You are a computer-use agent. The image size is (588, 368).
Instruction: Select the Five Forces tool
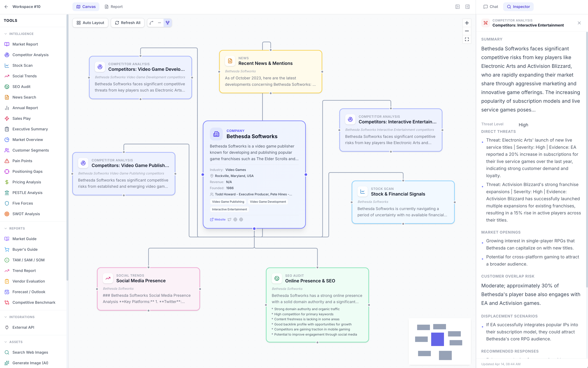pyautogui.click(x=22, y=203)
